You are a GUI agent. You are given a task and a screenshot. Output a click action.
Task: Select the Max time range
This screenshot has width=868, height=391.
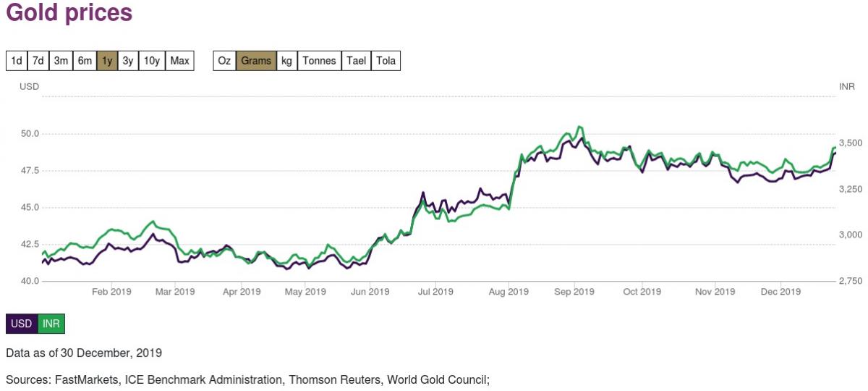tap(180, 61)
